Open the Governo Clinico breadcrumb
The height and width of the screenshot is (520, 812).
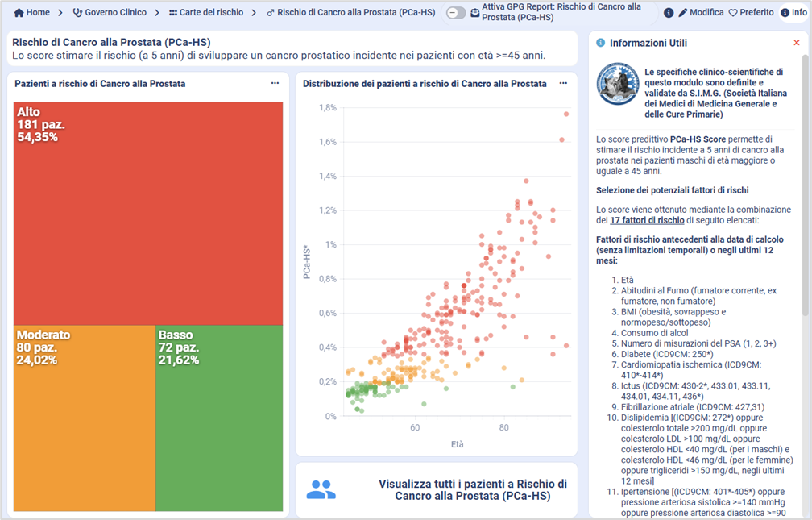[110, 13]
